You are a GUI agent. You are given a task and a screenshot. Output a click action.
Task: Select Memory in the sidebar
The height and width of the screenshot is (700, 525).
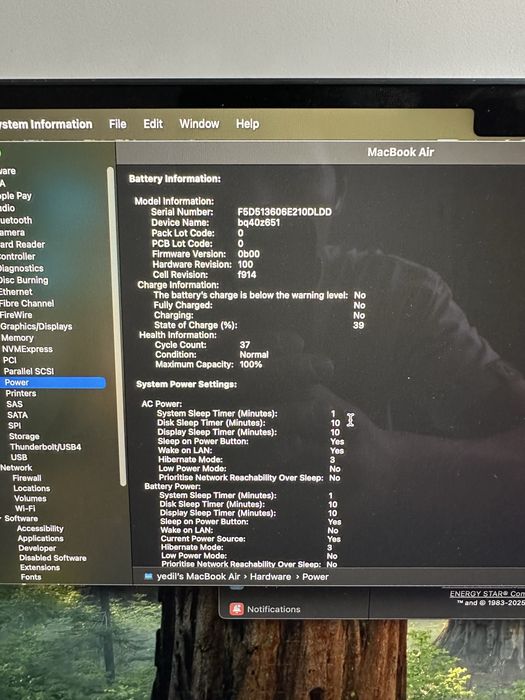(x=17, y=338)
